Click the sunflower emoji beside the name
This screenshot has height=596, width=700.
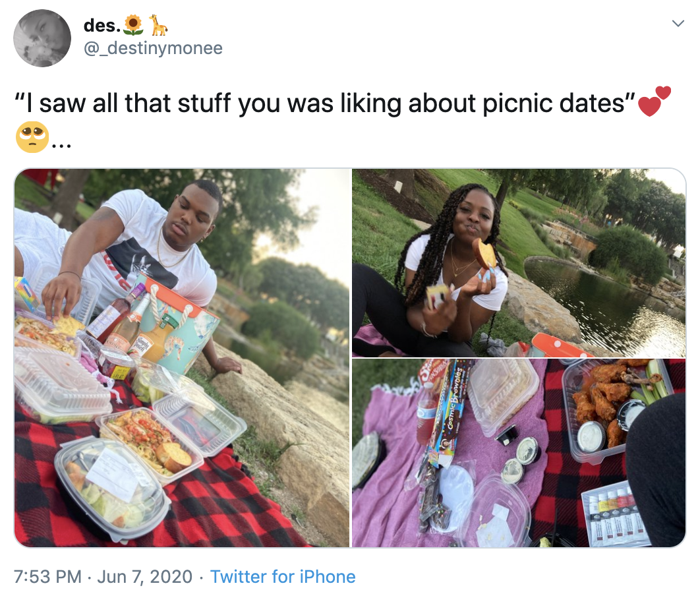pos(133,26)
